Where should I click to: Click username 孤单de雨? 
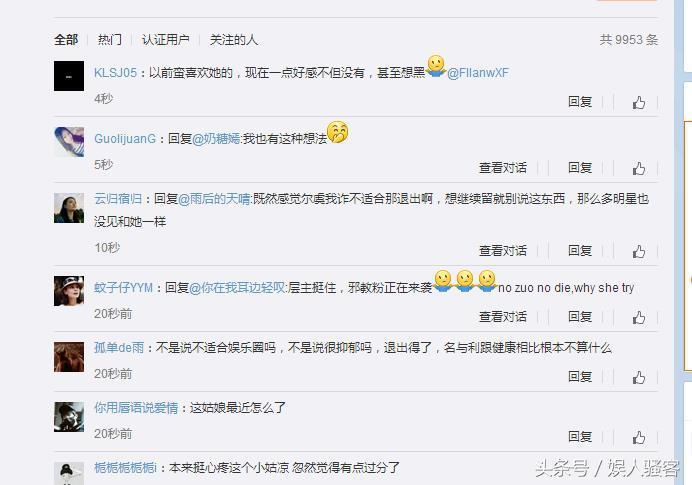coord(119,348)
